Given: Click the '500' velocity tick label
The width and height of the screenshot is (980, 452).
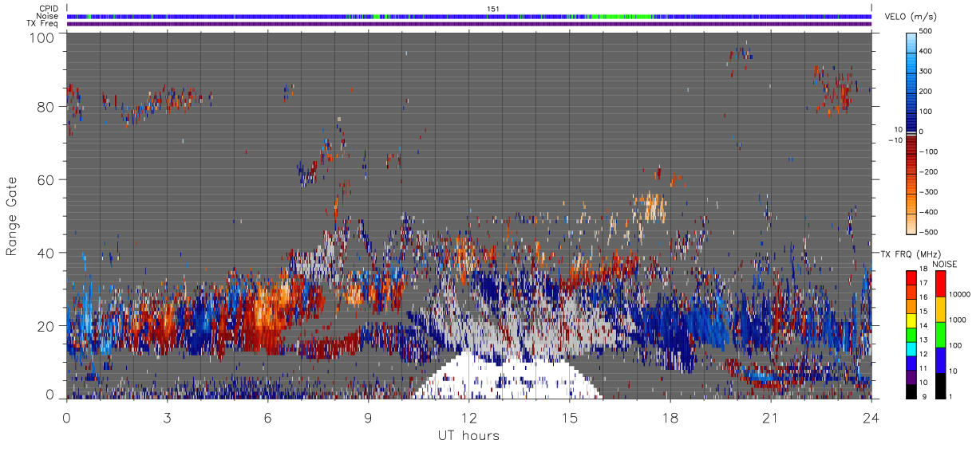Looking at the screenshot, I should click(x=927, y=32).
